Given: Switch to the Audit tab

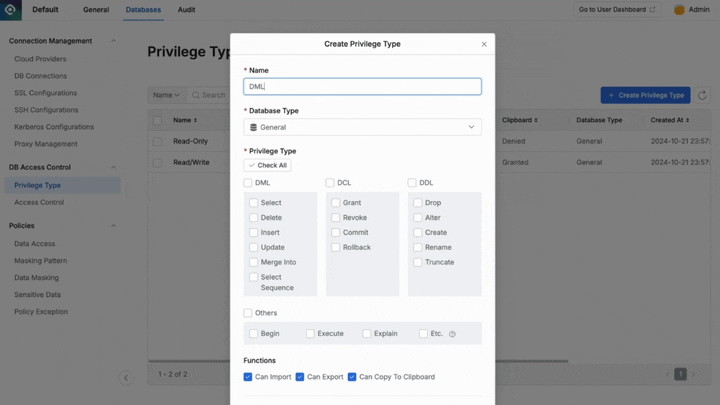Looking at the screenshot, I should [186, 10].
